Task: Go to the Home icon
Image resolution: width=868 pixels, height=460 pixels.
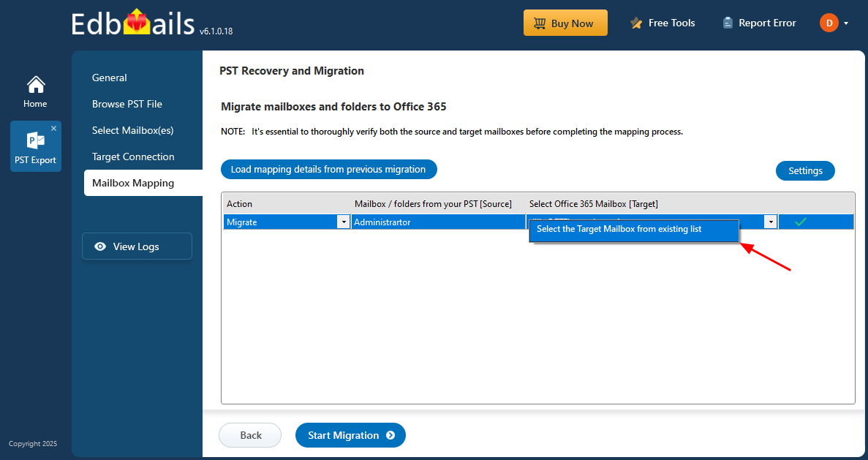Action: (36, 85)
